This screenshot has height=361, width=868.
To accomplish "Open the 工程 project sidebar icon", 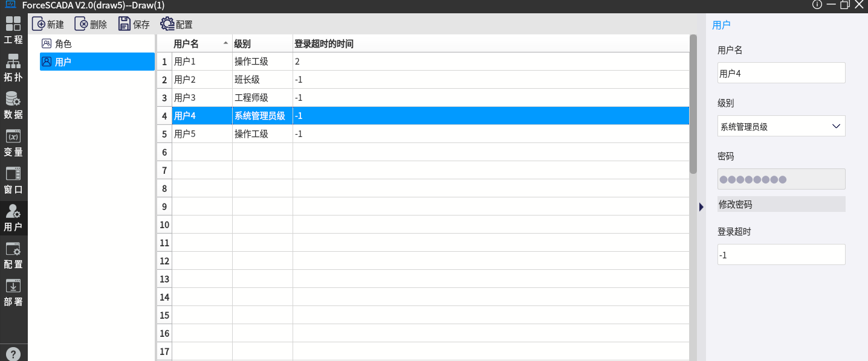I will [13, 30].
